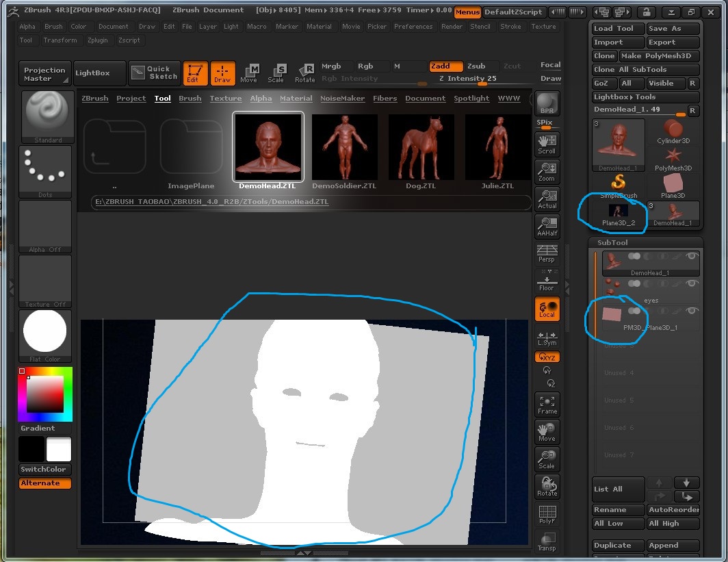Switch to the LightBox Spotlight tab
This screenshot has height=562, width=728.
click(471, 99)
